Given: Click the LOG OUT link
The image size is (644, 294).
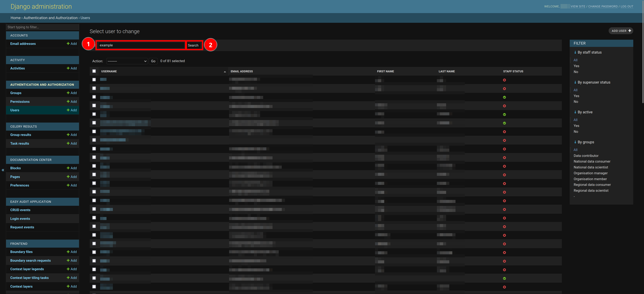Looking at the screenshot, I should pos(627,7).
